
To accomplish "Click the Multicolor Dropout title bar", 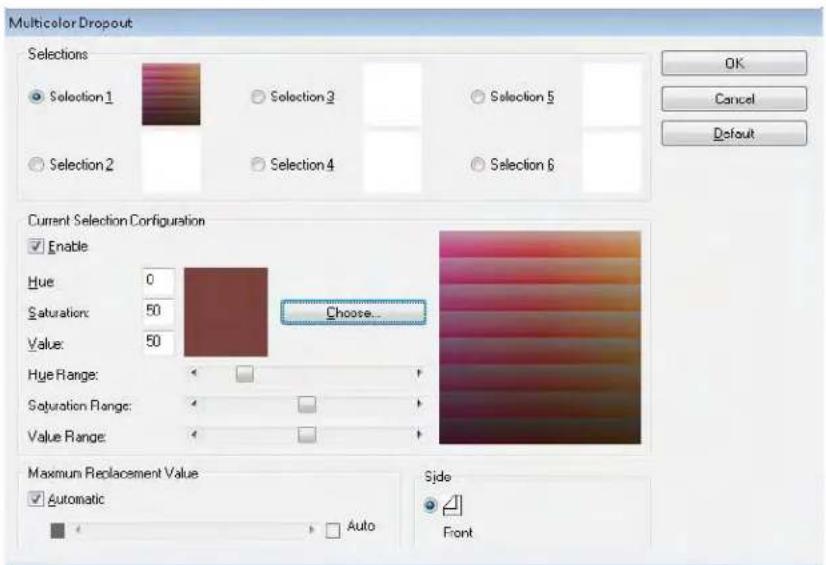I will point(413,23).
